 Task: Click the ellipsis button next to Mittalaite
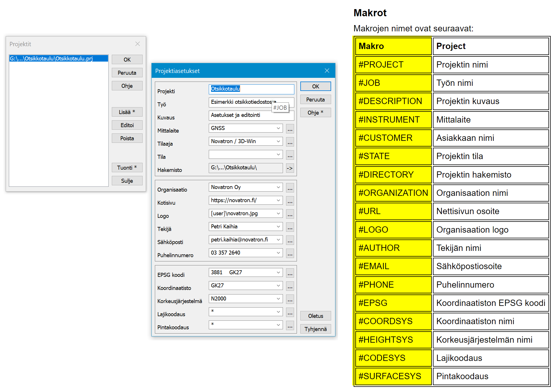(x=290, y=129)
